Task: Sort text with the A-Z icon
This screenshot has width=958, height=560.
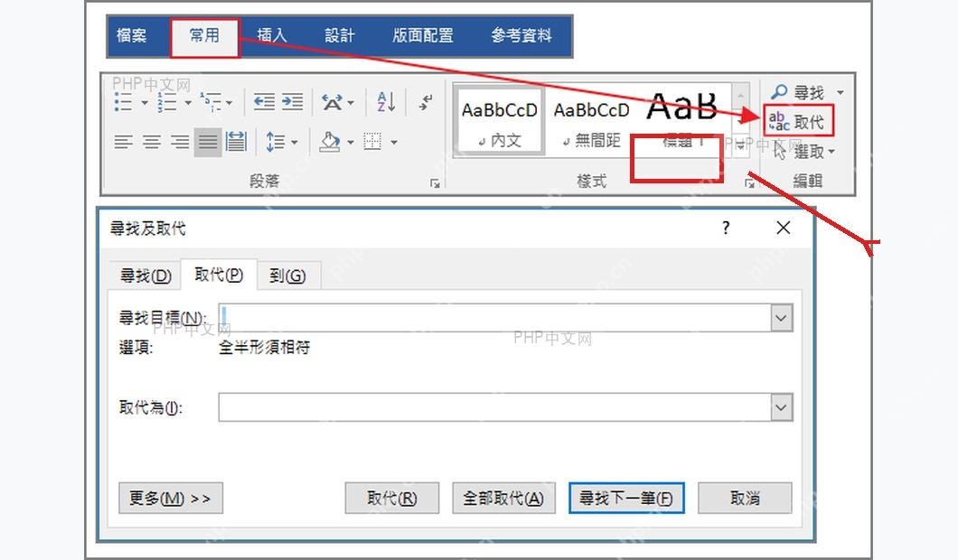Action: pyautogui.click(x=386, y=102)
